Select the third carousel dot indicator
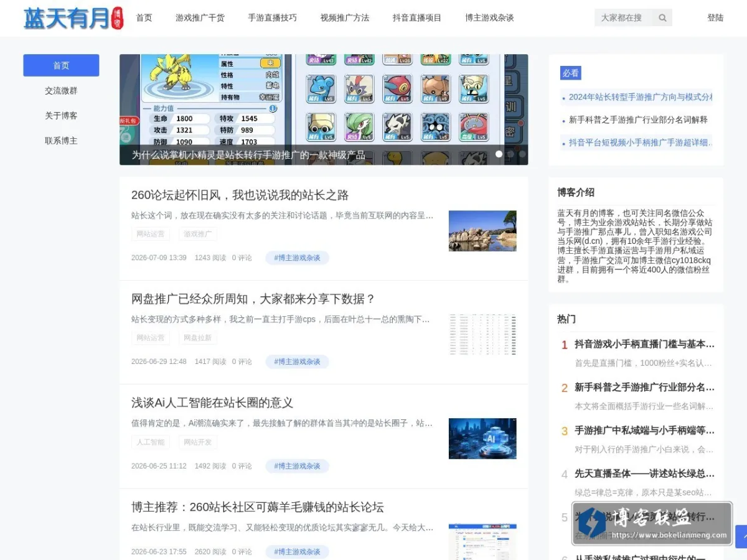The width and height of the screenshot is (747, 560). [522, 154]
